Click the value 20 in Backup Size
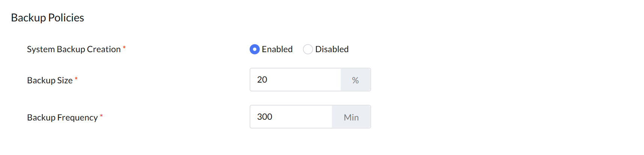Viewport: 644px width, 155px height. (262, 80)
